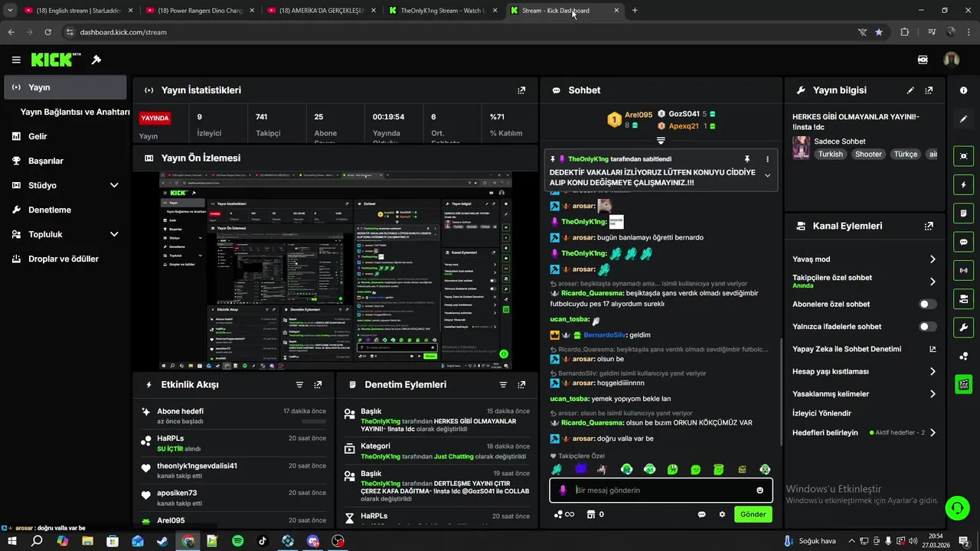The width and height of the screenshot is (980, 551).
Task: Open Steam from Windows taskbar
Action: (x=162, y=541)
